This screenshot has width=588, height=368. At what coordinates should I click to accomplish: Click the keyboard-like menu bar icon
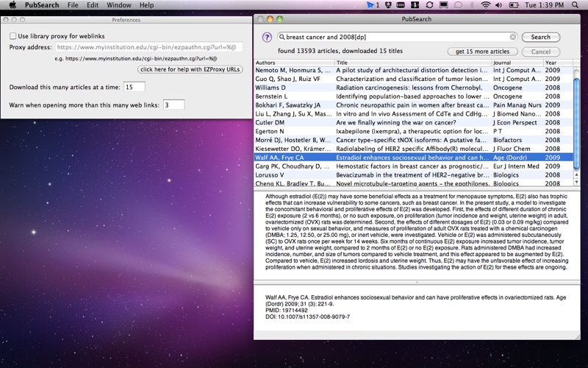[x=401, y=5]
